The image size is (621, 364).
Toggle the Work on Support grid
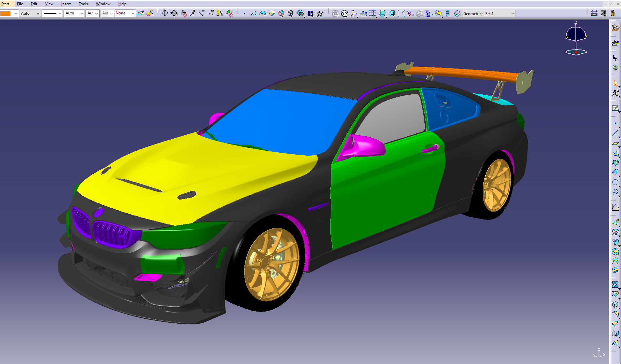point(373,13)
